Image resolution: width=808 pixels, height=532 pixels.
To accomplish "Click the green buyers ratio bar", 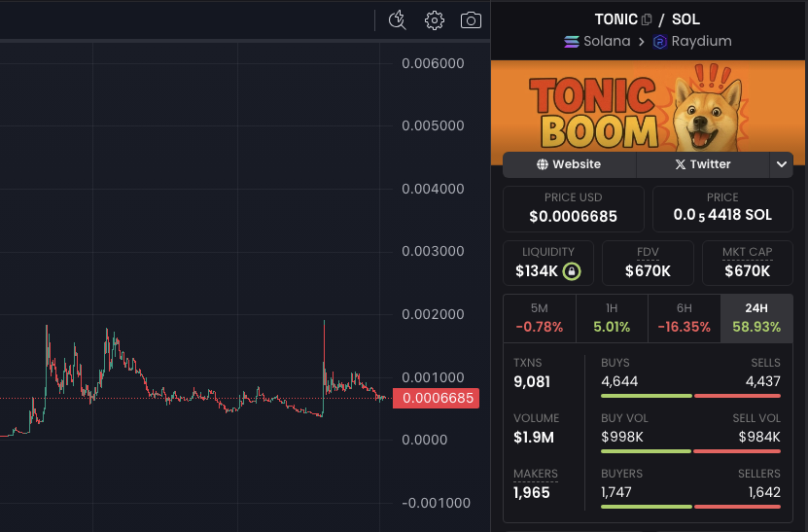I will [647, 507].
